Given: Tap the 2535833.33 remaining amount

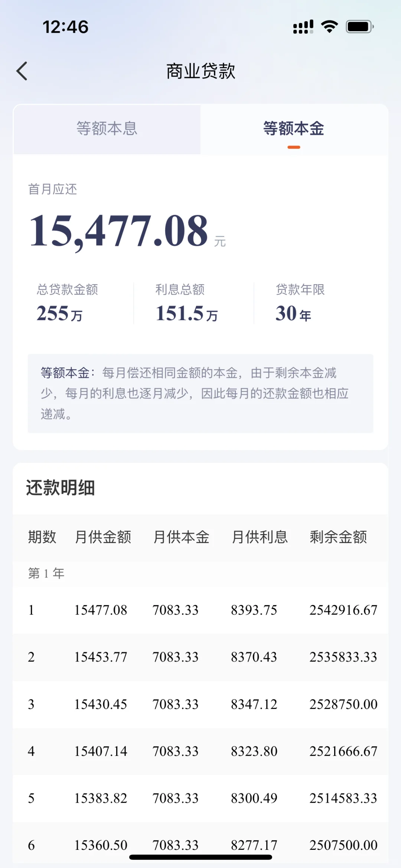Looking at the screenshot, I should [x=343, y=657].
